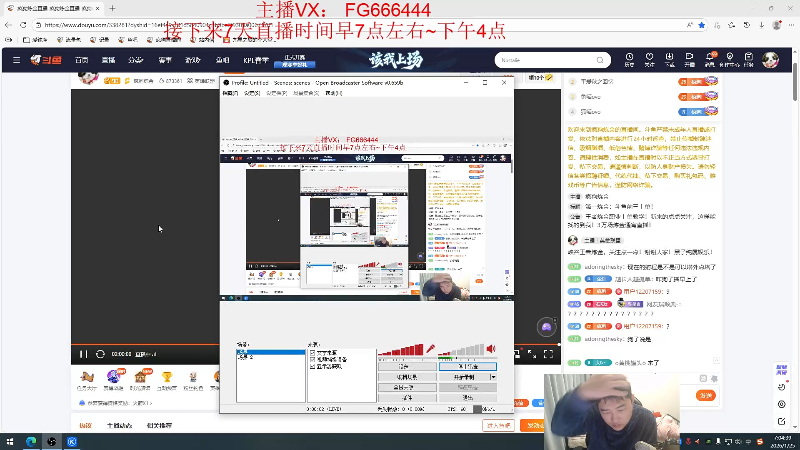800x450 pixels.
Task: Click the purple floating robot icon
Action: [546, 327]
